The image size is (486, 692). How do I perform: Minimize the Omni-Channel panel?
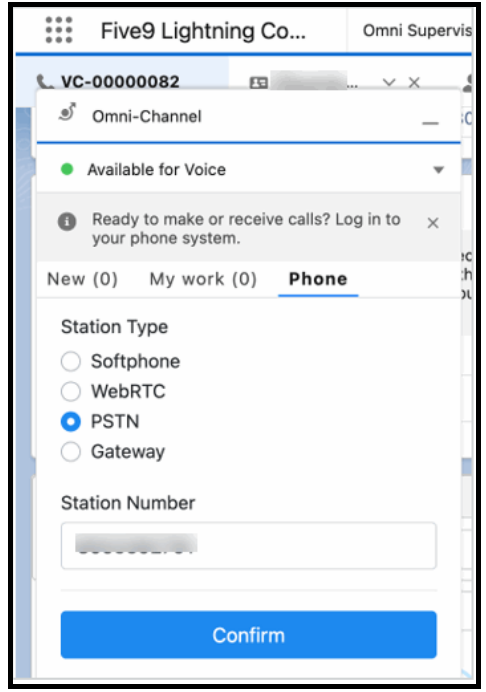(x=430, y=123)
